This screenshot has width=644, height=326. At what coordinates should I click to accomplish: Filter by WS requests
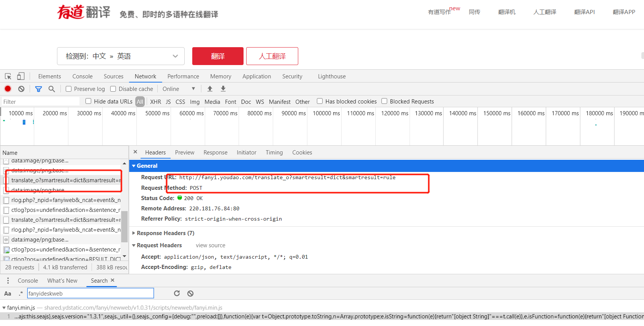(260, 102)
